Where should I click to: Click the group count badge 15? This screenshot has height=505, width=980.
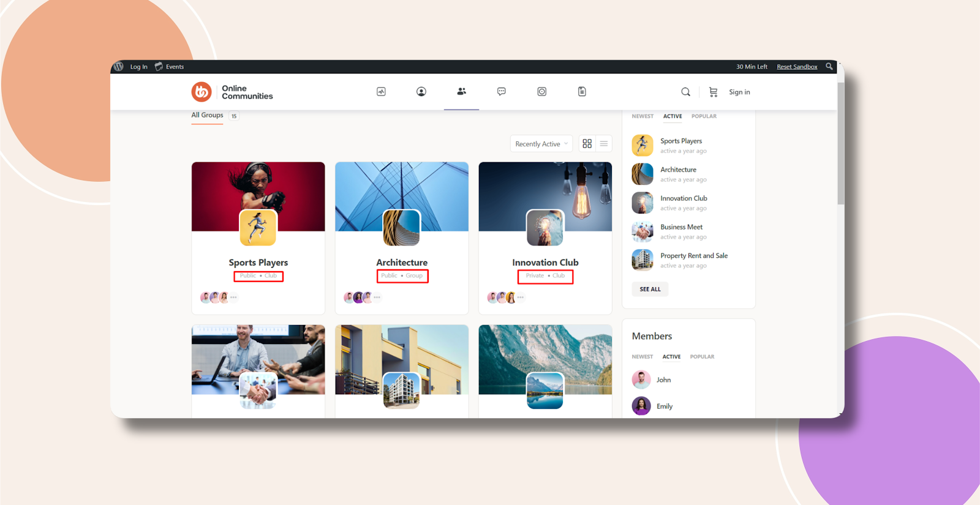coord(234,116)
